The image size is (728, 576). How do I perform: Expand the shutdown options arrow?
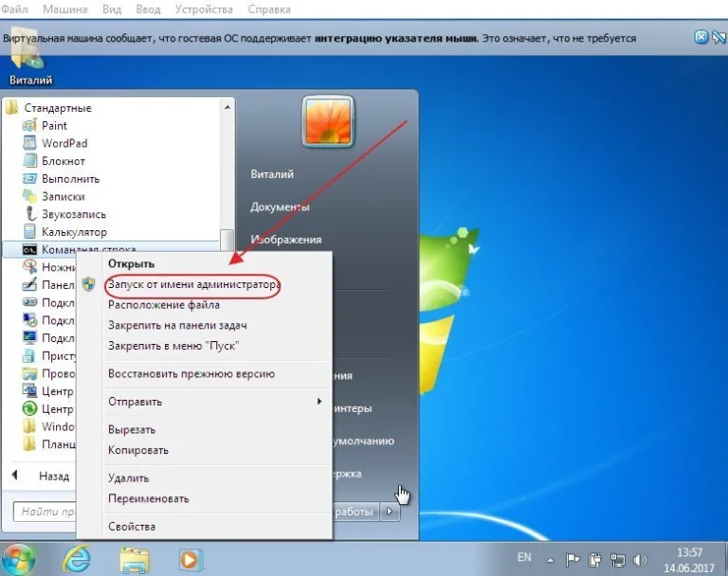pyautogui.click(x=390, y=512)
